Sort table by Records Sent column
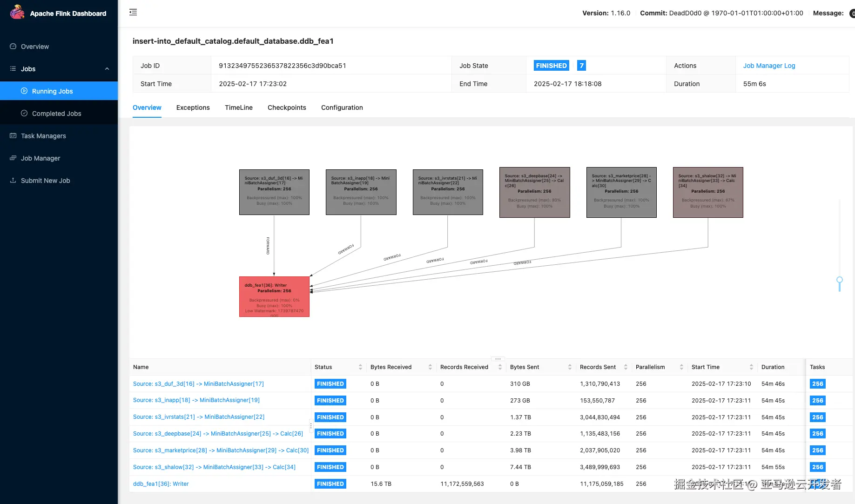The image size is (855, 504). click(626, 367)
